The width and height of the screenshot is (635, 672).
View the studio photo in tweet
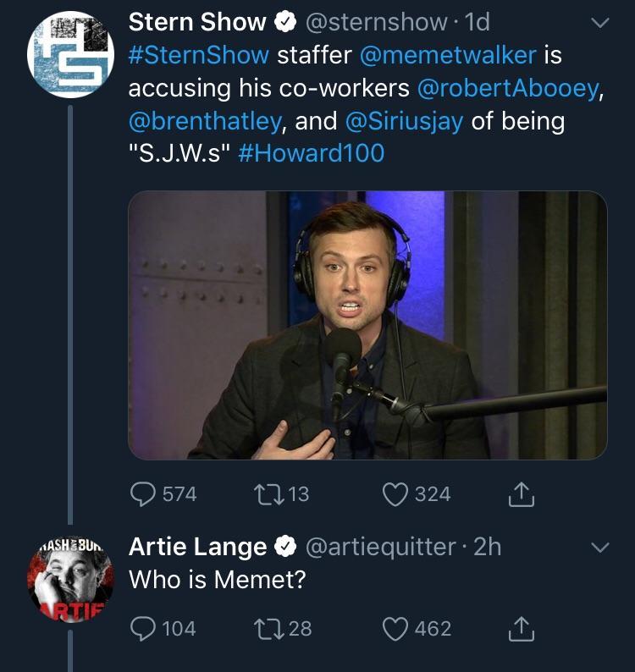pyautogui.click(x=367, y=325)
